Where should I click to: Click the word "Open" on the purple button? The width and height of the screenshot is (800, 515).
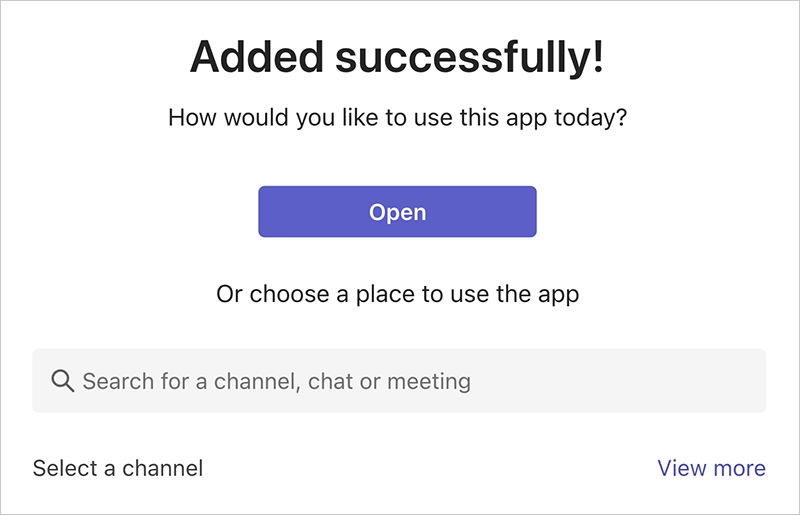click(x=397, y=212)
